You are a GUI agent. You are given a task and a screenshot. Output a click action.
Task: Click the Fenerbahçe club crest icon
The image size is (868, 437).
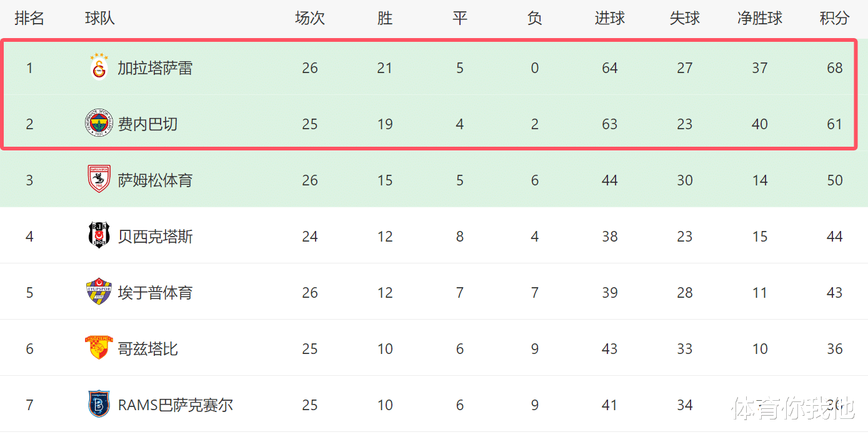(99, 124)
